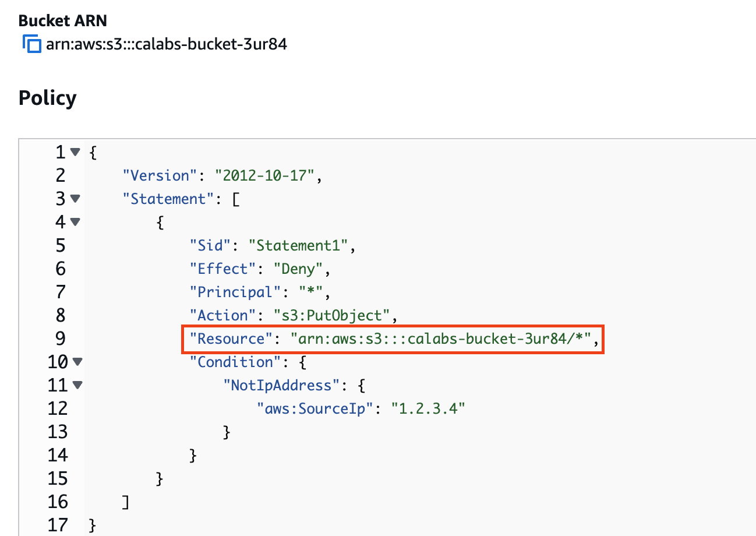Collapse the statement object fold arrow on line 4
Image resolution: width=756 pixels, height=536 pixels.
[75, 222]
